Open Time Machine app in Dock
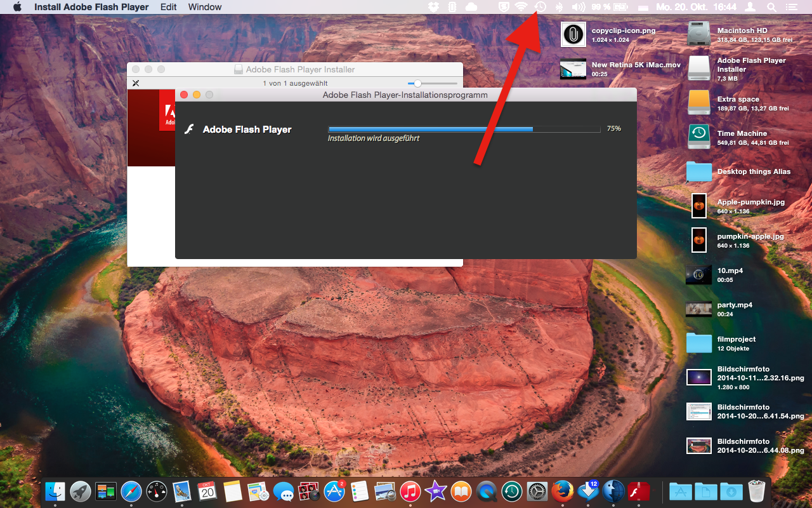Screen dimensions: 812x508 point(512,491)
